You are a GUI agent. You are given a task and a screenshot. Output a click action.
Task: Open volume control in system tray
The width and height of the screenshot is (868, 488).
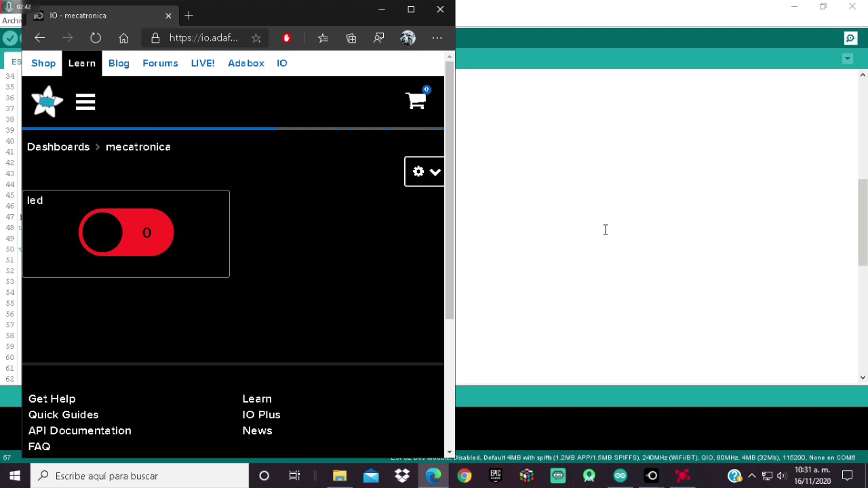click(x=782, y=476)
